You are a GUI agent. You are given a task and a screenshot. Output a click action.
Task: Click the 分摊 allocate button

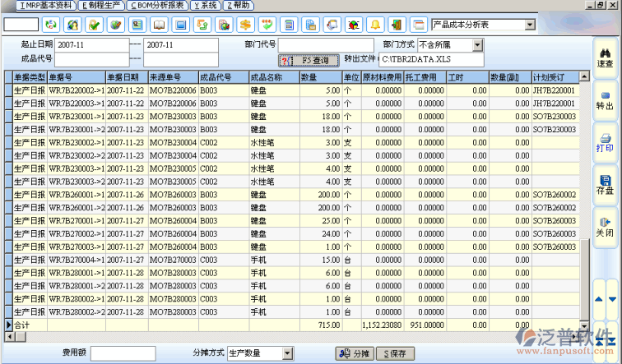(x=355, y=352)
